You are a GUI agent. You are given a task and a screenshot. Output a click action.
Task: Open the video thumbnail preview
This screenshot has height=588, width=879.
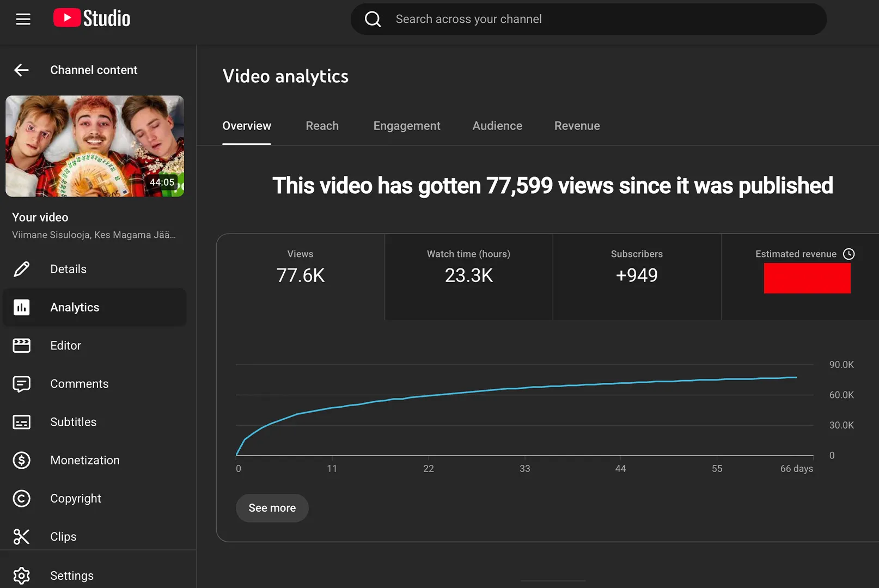point(95,146)
